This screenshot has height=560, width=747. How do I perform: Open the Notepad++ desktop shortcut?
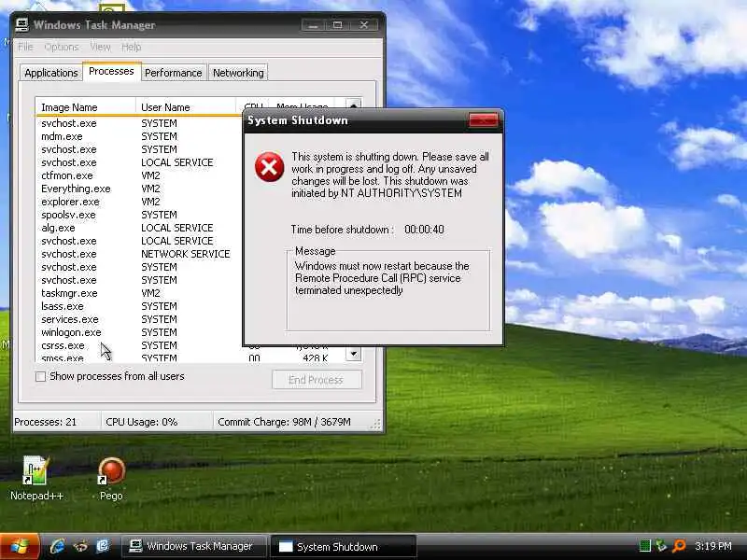point(35,478)
